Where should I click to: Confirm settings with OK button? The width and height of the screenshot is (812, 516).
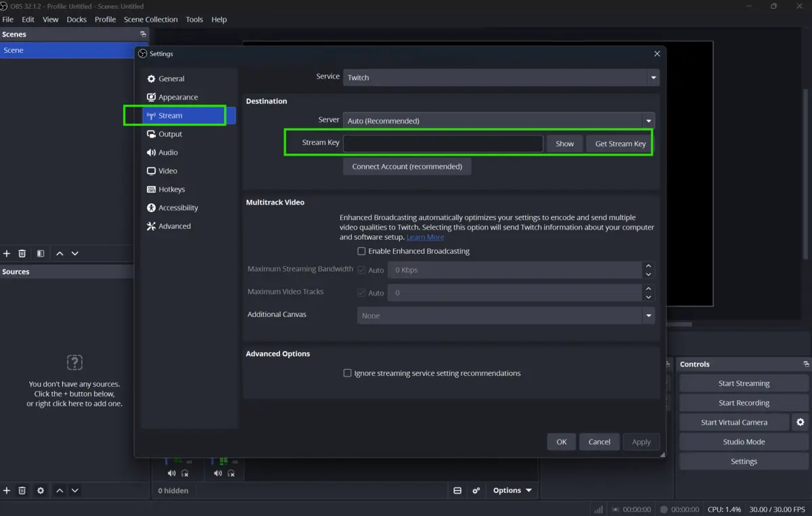tap(562, 442)
